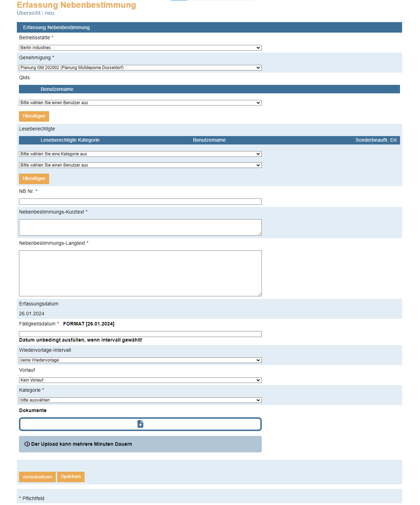The image size is (420, 505).
Task: Expand the QMs Benutzer selection dropdown
Action: pos(140,103)
